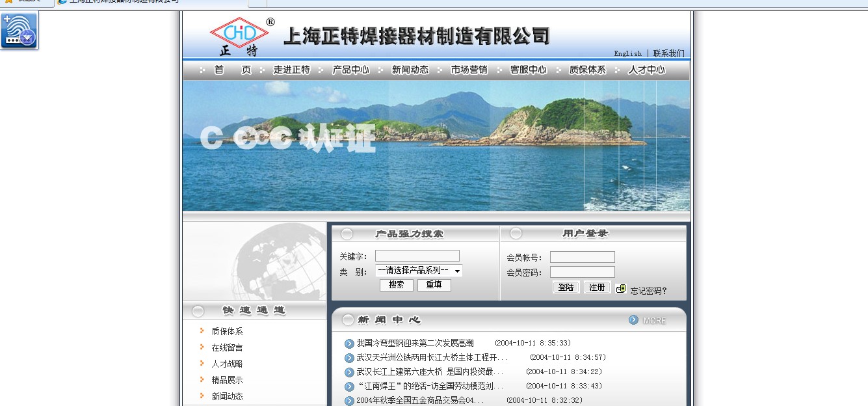Open 新闻动态 in 快速通道 list
Image resolution: width=868 pixels, height=406 pixels.
tap(227, 396)
